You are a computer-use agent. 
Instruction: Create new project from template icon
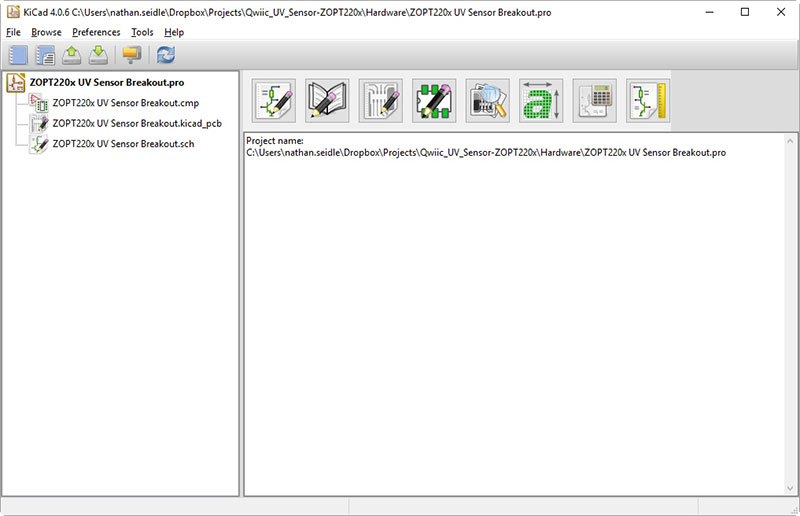[44, 55]
